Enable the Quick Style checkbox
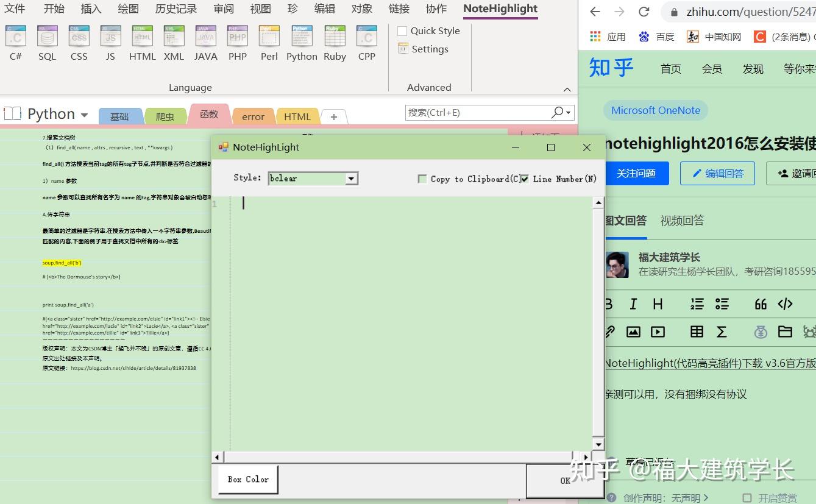 (402, 31)
